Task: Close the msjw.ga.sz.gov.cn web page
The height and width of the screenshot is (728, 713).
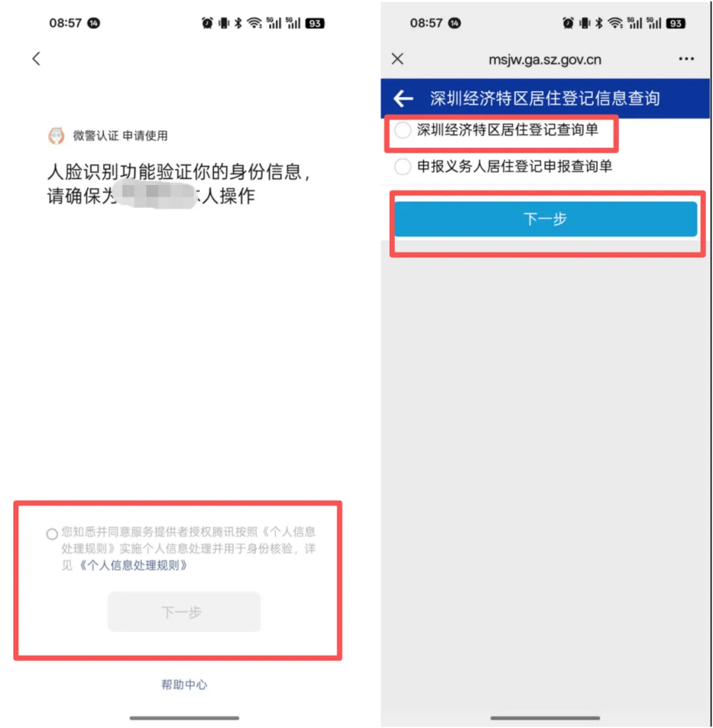Action: pyautogui.click(x=397, y=59)
